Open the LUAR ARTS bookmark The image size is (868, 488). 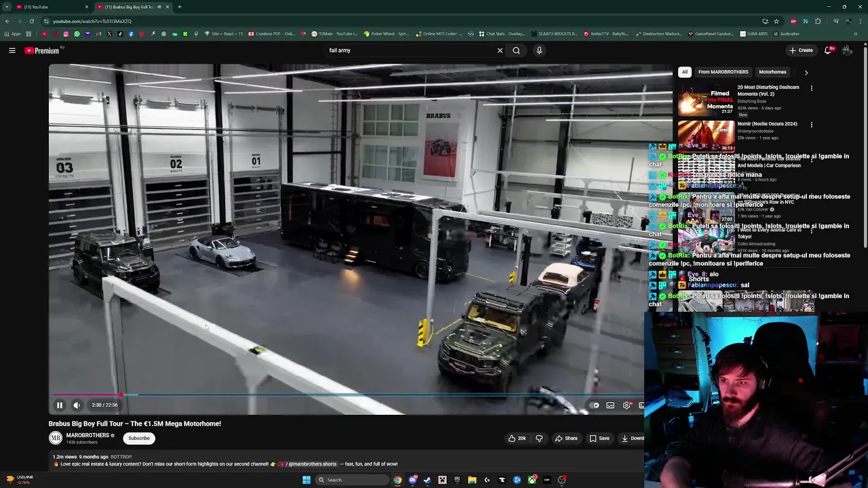tap(753, 34)
